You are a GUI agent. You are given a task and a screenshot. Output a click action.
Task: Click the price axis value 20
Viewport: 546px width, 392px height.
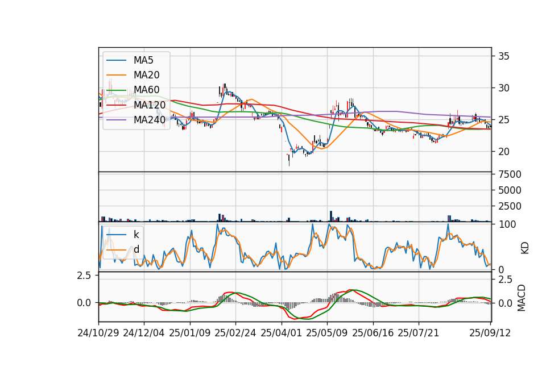[x=504, y=152]
